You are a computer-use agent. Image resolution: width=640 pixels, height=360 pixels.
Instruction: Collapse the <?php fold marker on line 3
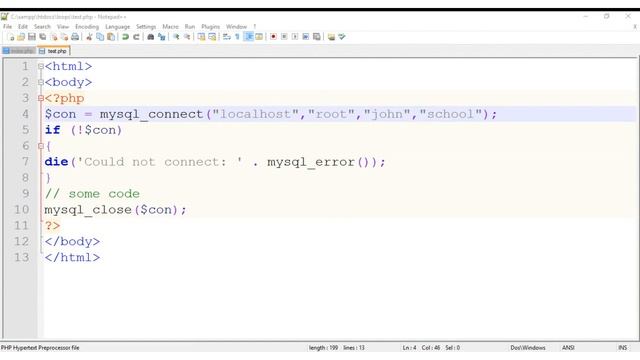[40, 98]
